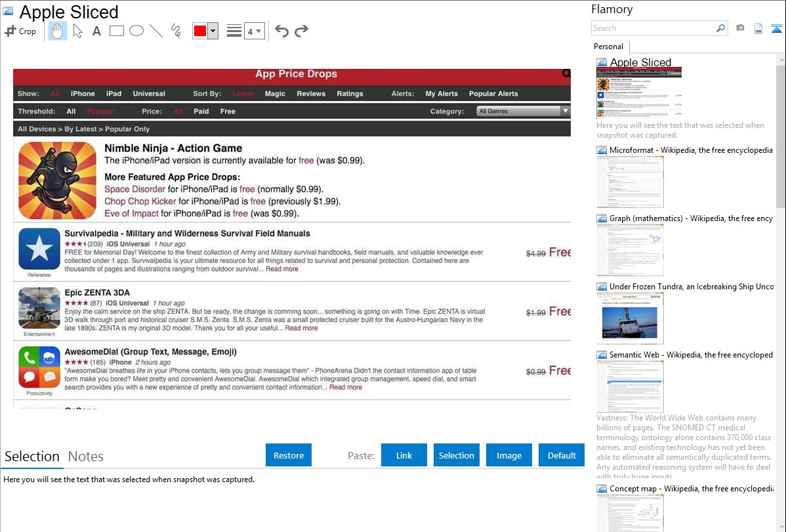Click the icon beside Microformat snapshot title

(602, 150)
